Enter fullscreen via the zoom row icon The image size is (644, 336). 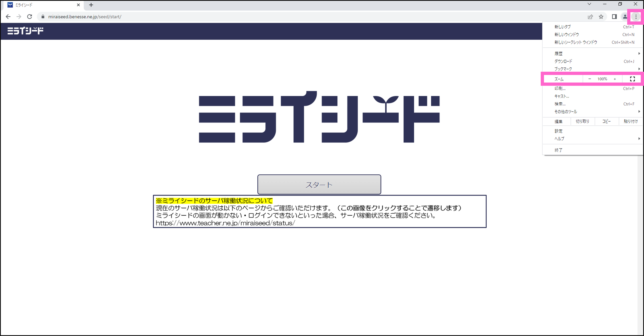point(633,79)
